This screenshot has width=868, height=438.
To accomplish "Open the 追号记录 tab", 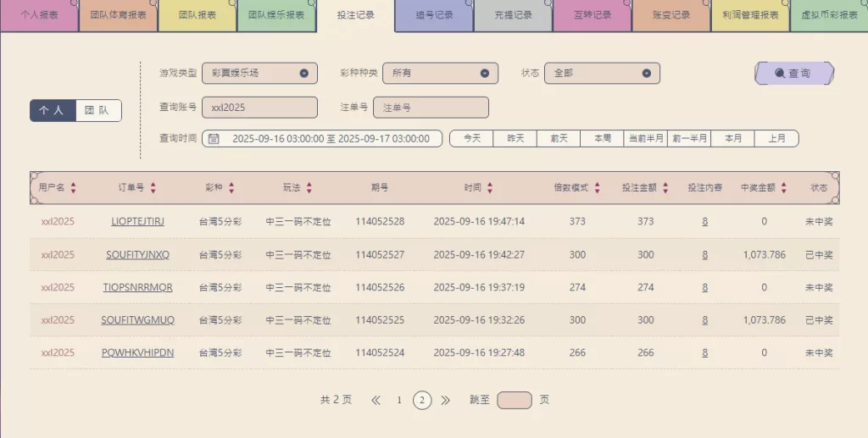I will 433,15.
